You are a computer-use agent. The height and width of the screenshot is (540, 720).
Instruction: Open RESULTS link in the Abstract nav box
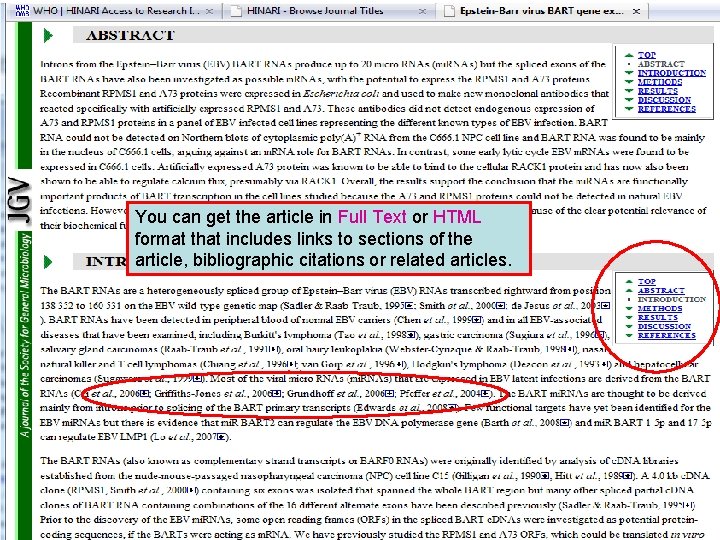(x=658, y=91)
